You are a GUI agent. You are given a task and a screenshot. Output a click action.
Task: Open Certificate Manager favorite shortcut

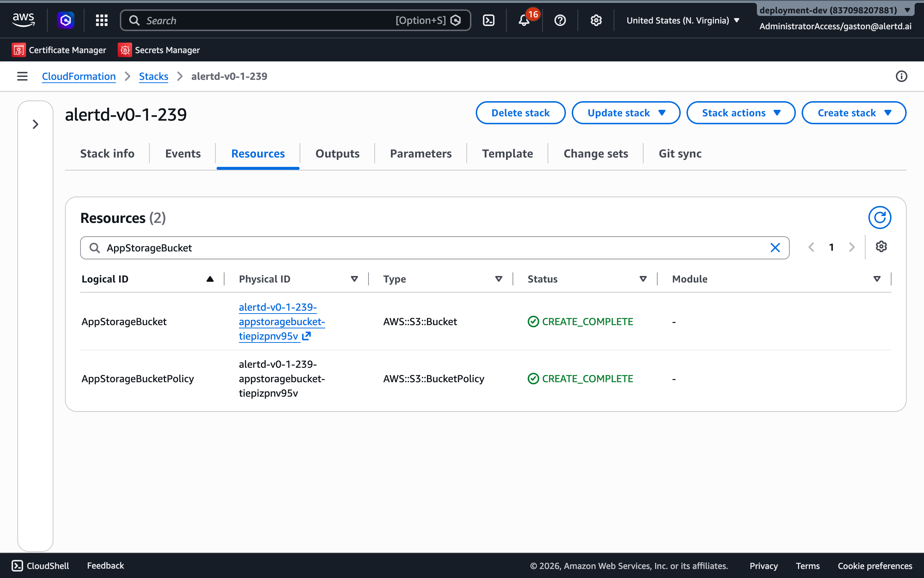point(59,50)
